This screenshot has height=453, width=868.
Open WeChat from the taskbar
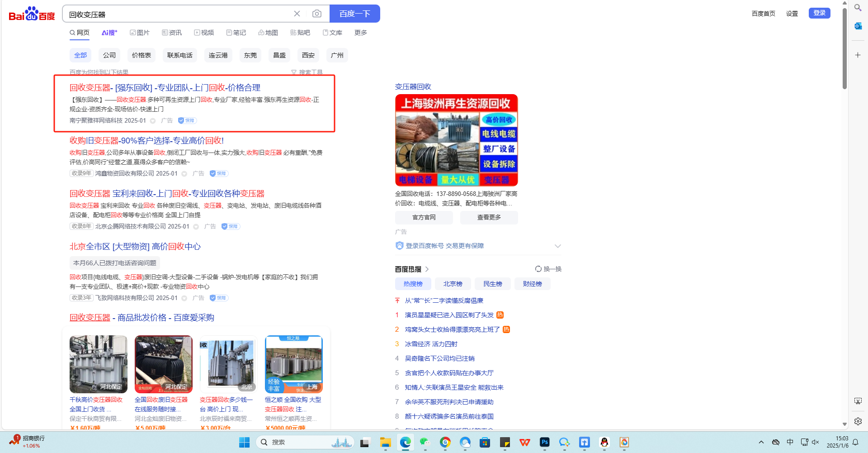[x=425, y=442]
